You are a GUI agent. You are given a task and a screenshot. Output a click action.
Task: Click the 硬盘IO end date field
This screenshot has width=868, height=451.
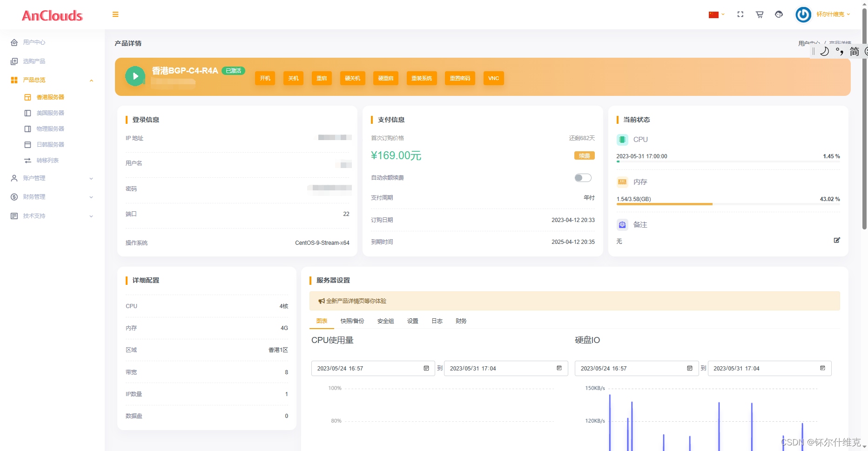pos(769,368)
